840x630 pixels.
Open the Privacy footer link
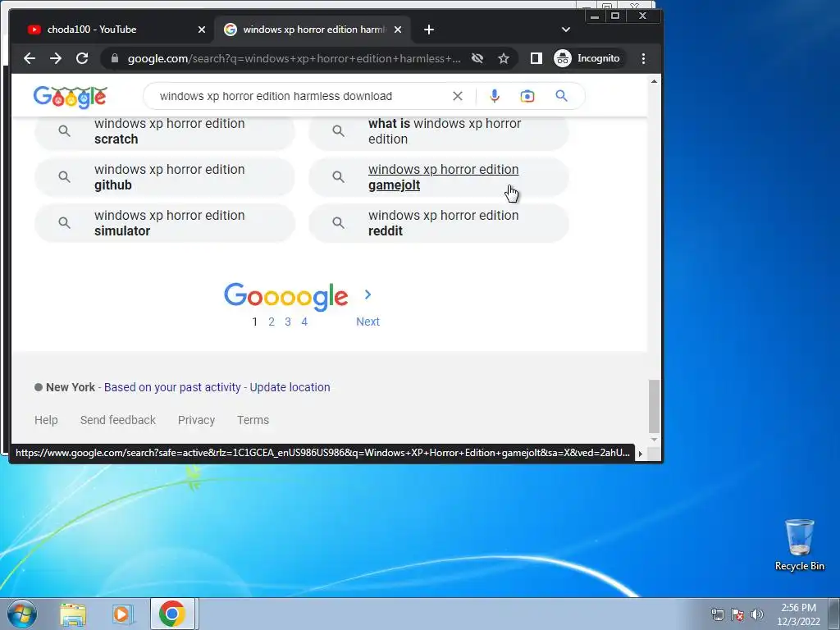tap(196, 420)
